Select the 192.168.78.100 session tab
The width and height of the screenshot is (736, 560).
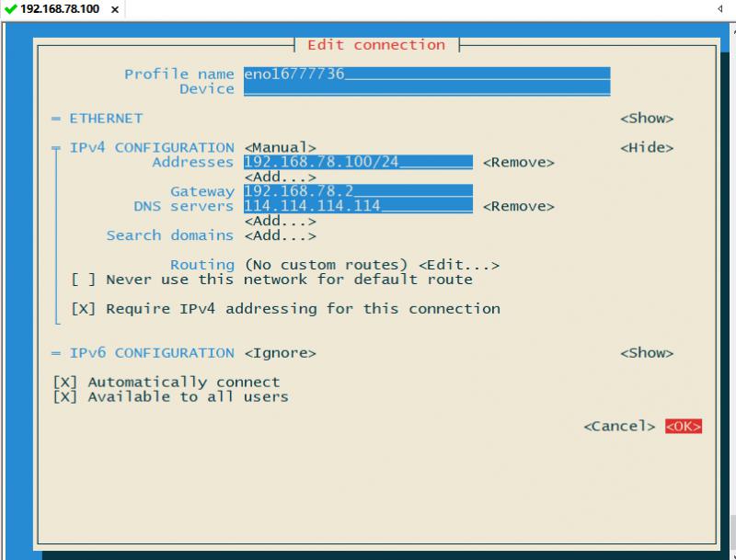click(x=63, y=9)
